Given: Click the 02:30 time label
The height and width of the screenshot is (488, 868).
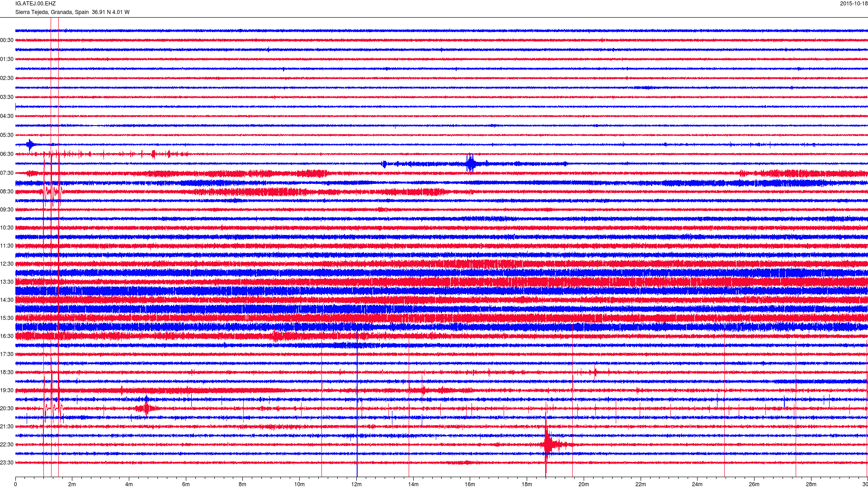Looking at the screenshot, I should [x=7, y=78].
